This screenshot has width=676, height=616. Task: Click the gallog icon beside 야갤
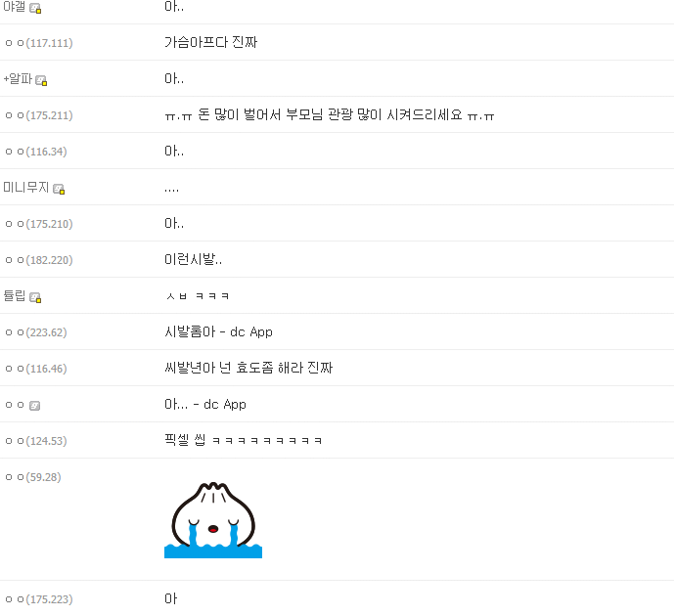click(x=35, y=8)
